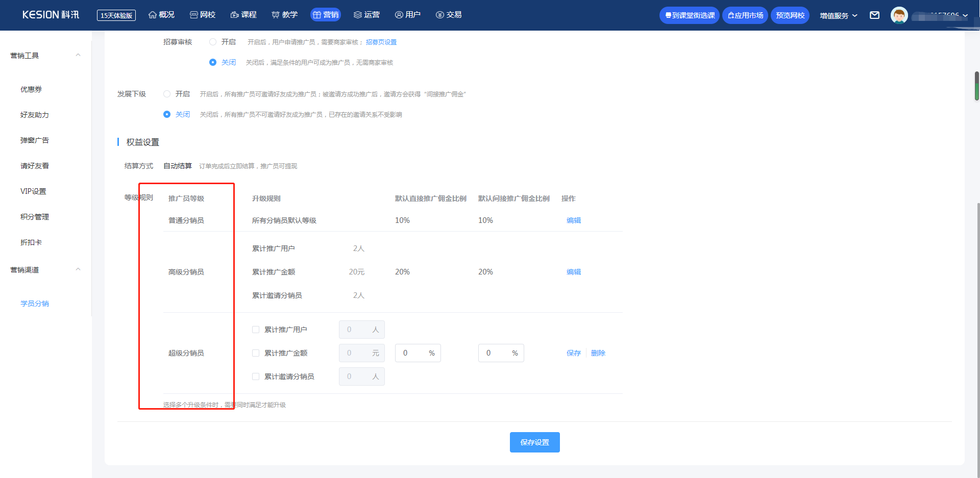The width and height of the screenshot is (980, 478).
Task: Collapse the 营销渠道 sidebar group
Action: [78, 269]
